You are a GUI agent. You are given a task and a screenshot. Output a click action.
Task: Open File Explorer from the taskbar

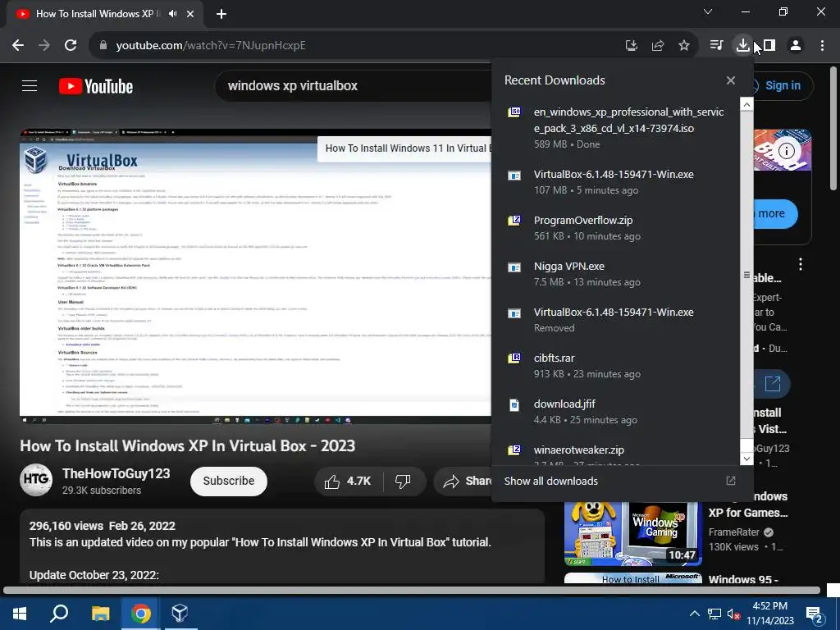pos(100,614)
